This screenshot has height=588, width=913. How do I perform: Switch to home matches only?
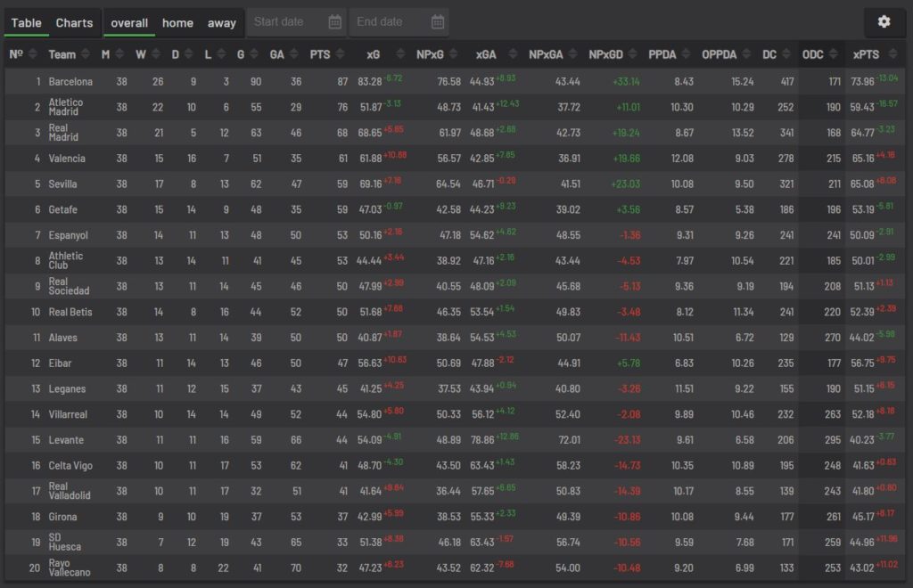[177, 22]
